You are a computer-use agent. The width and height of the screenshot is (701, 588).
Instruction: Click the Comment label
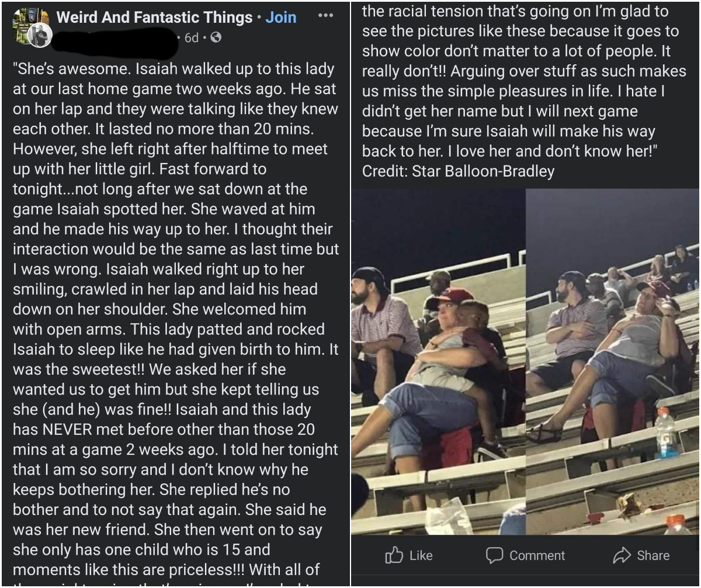click(x=537, y=555)
